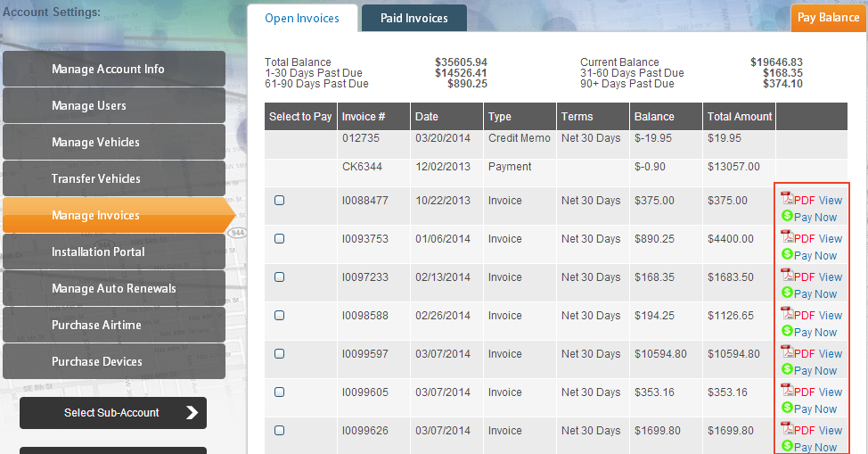Select checkbox for invoice I0099597

pos(280,353)
